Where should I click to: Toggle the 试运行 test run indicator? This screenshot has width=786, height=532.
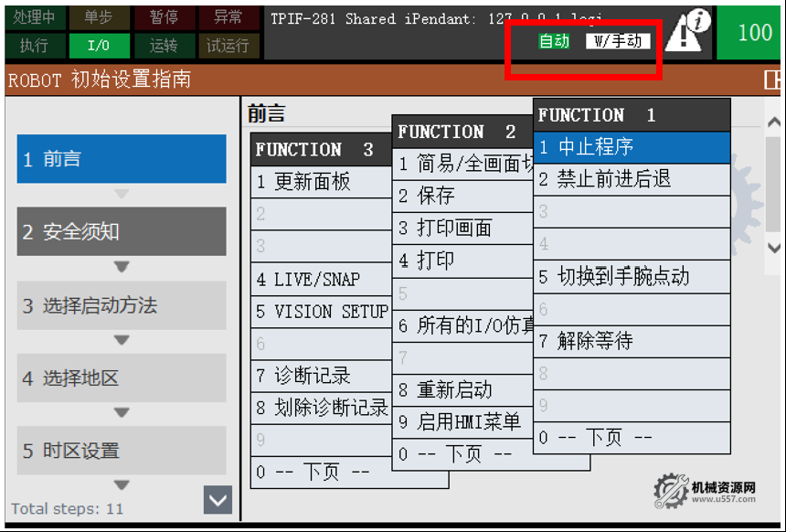coord(227,43)
